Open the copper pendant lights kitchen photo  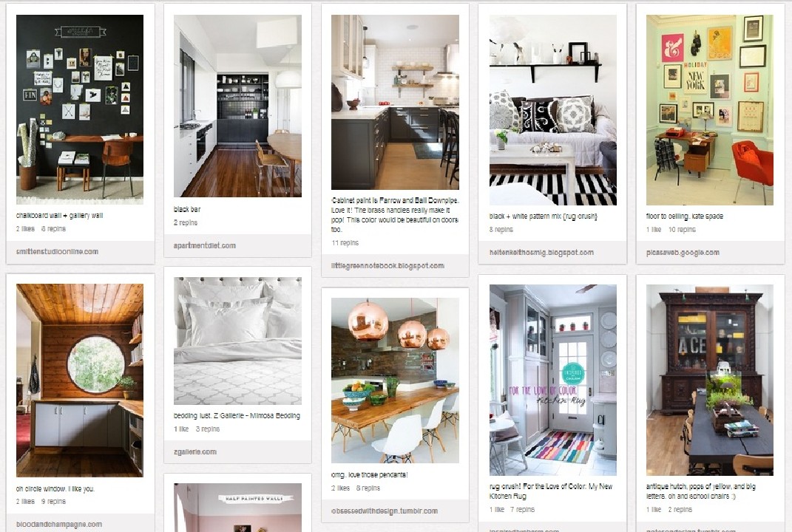(x=395, y=381)
